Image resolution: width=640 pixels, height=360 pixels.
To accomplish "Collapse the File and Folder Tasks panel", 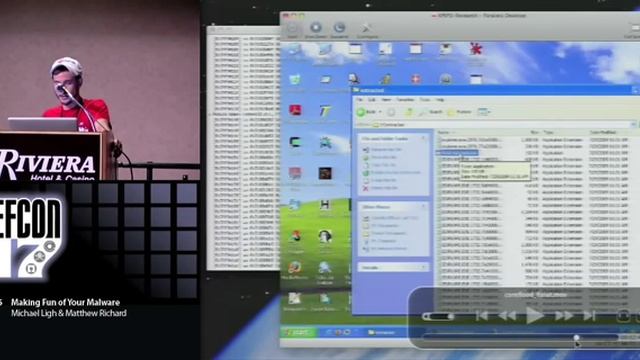I will [423, 139].
